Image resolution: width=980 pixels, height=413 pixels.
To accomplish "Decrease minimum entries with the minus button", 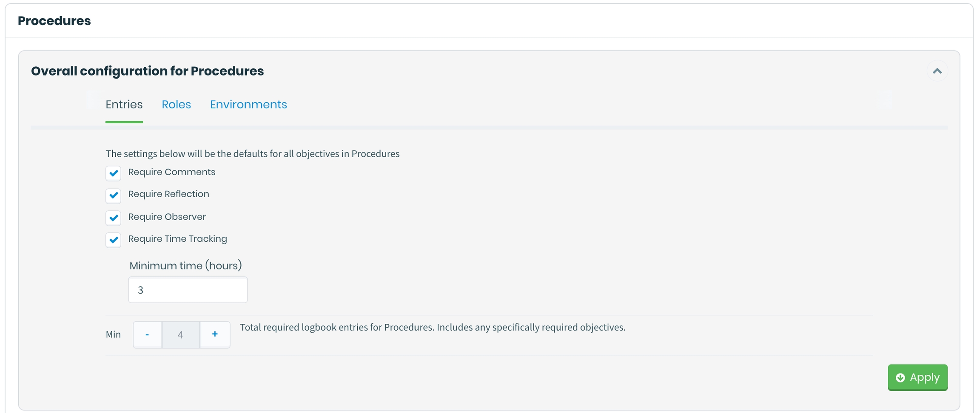I will (x=147, y=335).
